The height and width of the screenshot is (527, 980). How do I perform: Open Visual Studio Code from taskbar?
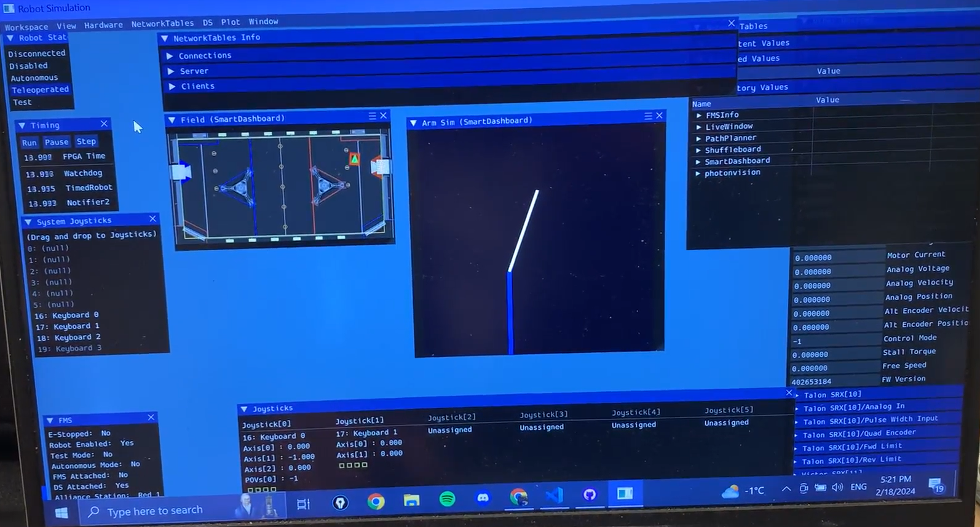pyautogui.click(x=554, y=496)
